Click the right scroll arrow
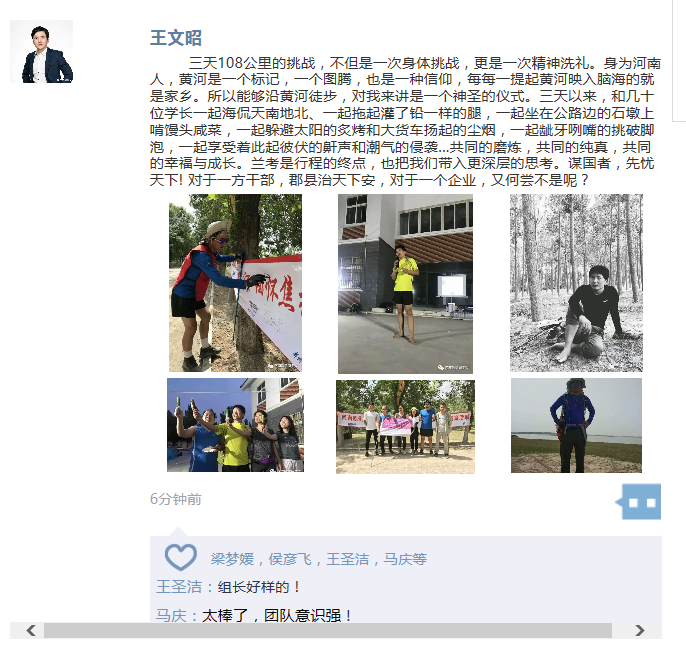Image resolution: width=686 pixels, height=655 pixels. point(640,630)
